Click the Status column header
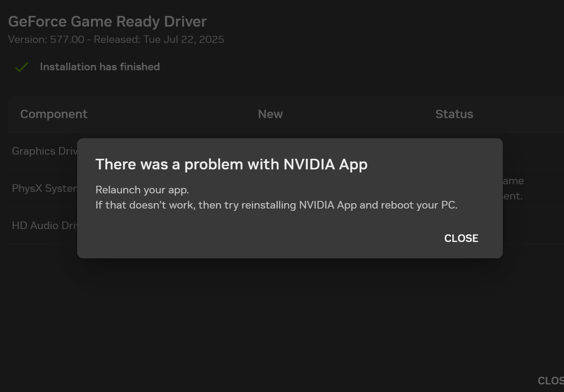 coord(454,114)
